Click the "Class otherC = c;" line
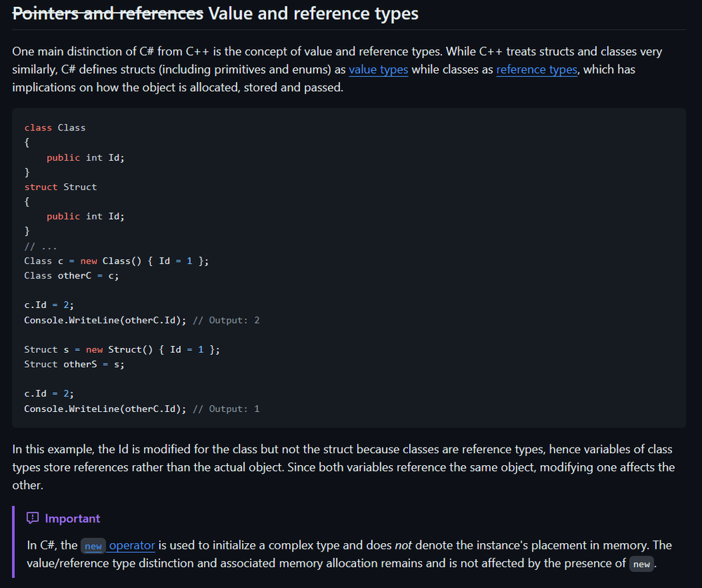The width and height of the screenshot is (702, 588). click(x=71, y=276)
